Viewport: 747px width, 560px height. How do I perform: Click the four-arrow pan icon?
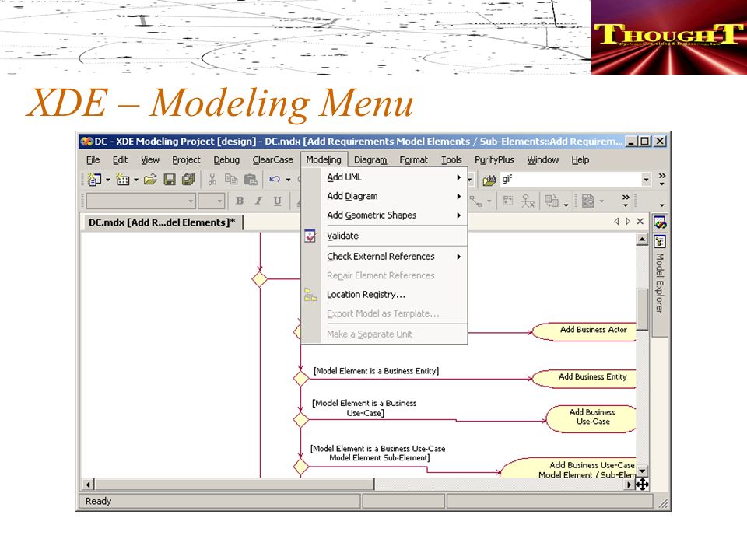click(642, 485)
